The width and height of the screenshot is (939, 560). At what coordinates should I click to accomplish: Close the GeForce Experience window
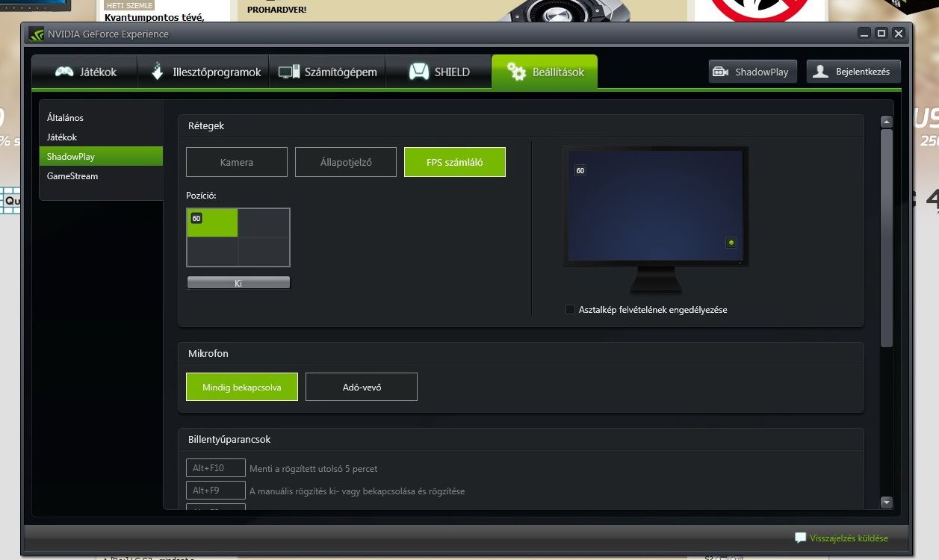point(899,34)
